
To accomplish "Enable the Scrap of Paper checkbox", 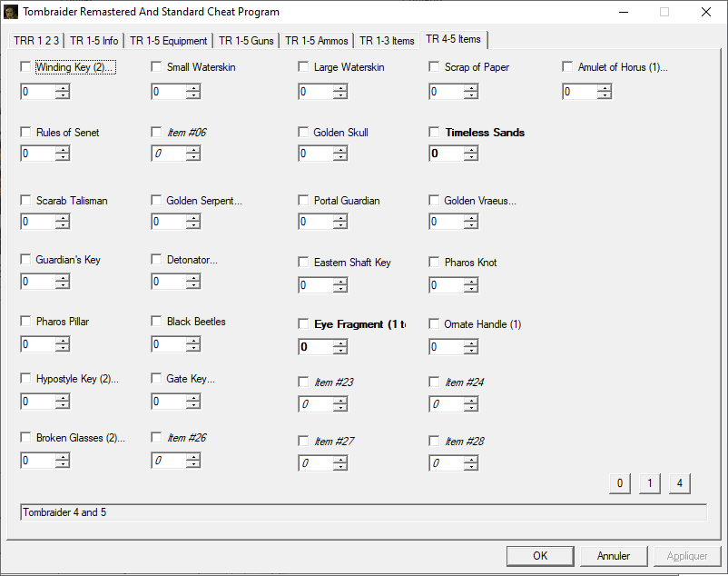I will (x=434, y=67).
